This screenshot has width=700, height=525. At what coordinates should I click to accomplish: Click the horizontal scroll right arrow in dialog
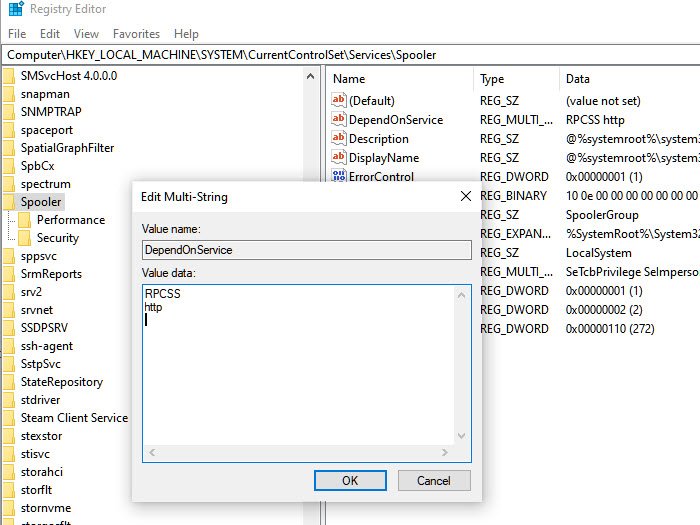445,453
